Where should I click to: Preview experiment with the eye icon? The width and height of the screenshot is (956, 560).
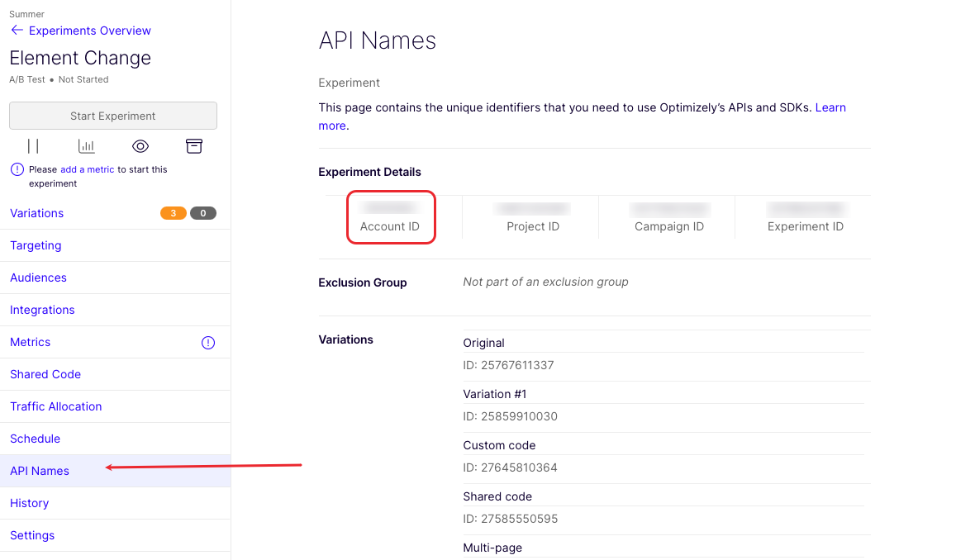pyautogui.click(x=140, y=146)
